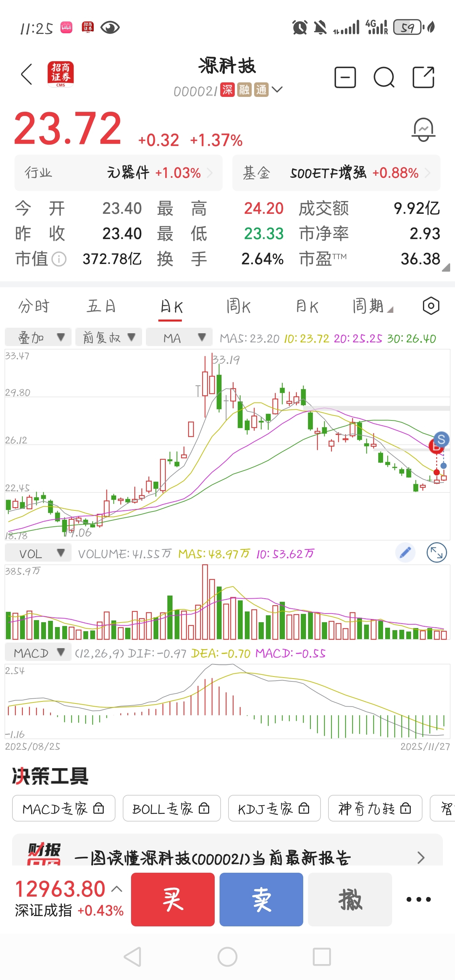The width and height of the screenshot is (455, 980).
Task: Tap the blue 卖 sell button
Action: 261,899
